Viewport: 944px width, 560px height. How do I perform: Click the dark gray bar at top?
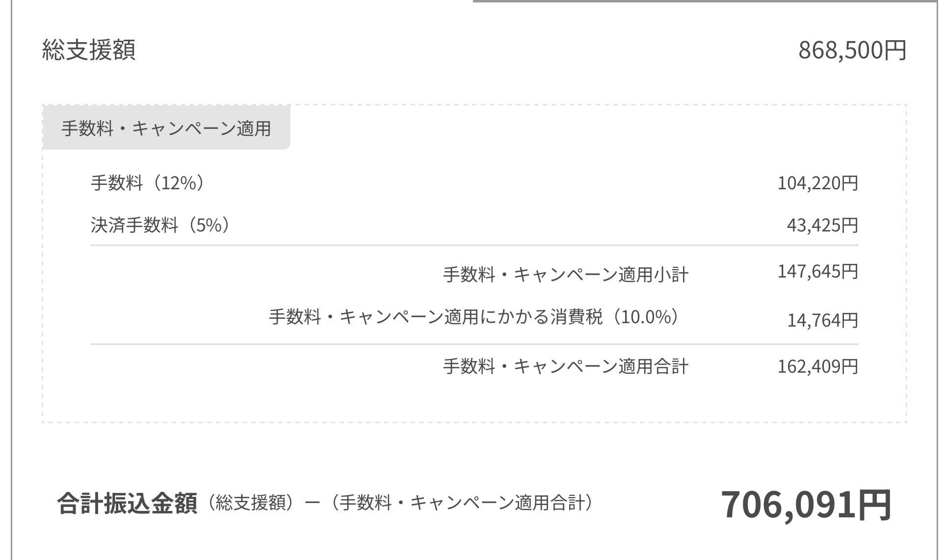706,1
